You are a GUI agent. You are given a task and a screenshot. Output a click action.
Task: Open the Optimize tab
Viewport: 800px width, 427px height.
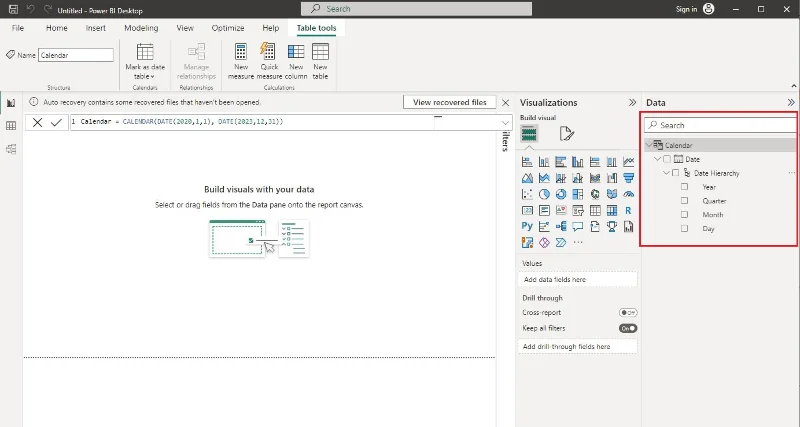(228, 28)
